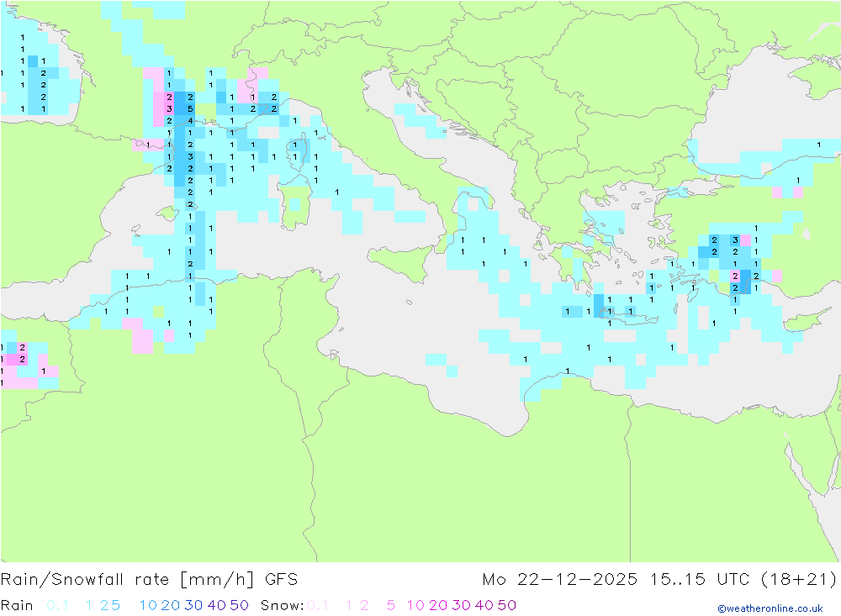Screen dimensions: 841x616
Task: Click the "Rain" legend label
Action: point(17,605)
